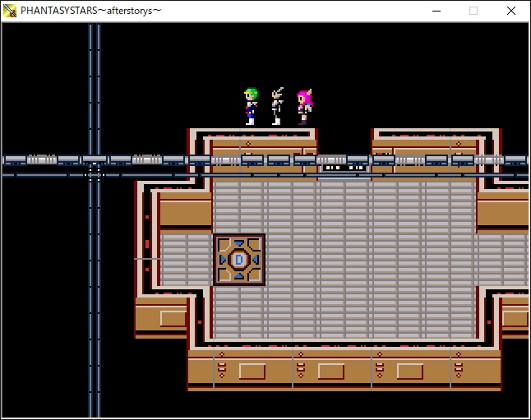The height and width of the screenshot is (420, 531).
Task: Click the greyed-out maximize button
Action: (473, 11)
